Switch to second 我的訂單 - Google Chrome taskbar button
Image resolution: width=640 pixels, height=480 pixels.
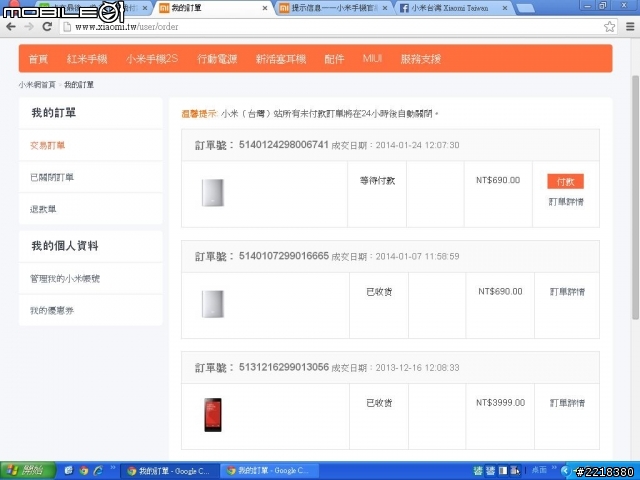point(270,471)
